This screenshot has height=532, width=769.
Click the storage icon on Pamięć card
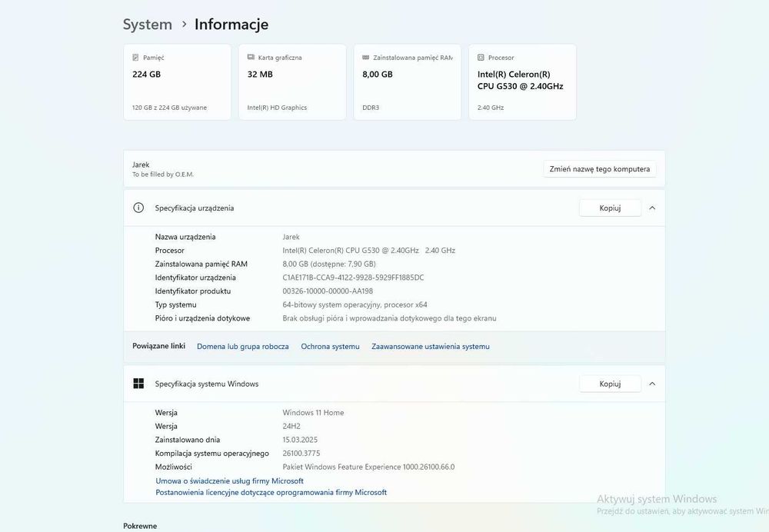point(135,58)
